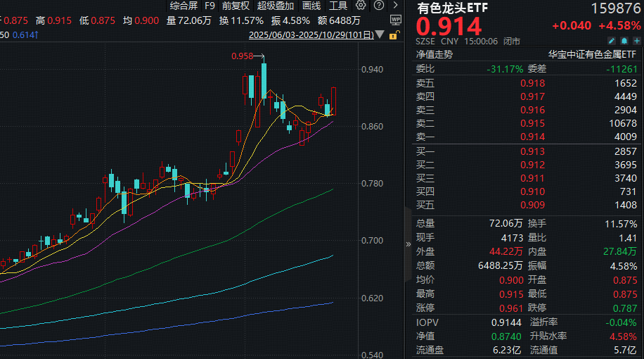Open the 综合屏 view
The image size is (644, 359).
click(183, 6)
